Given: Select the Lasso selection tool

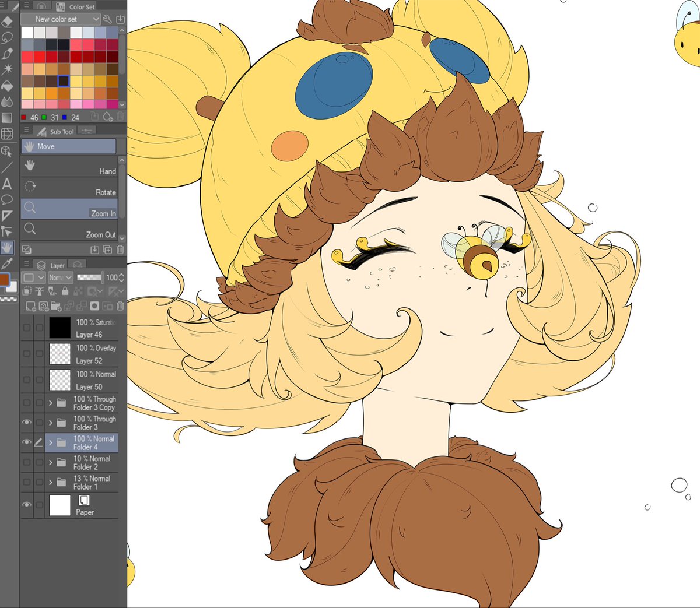Looking at the screenshot, I should point(7,37).
